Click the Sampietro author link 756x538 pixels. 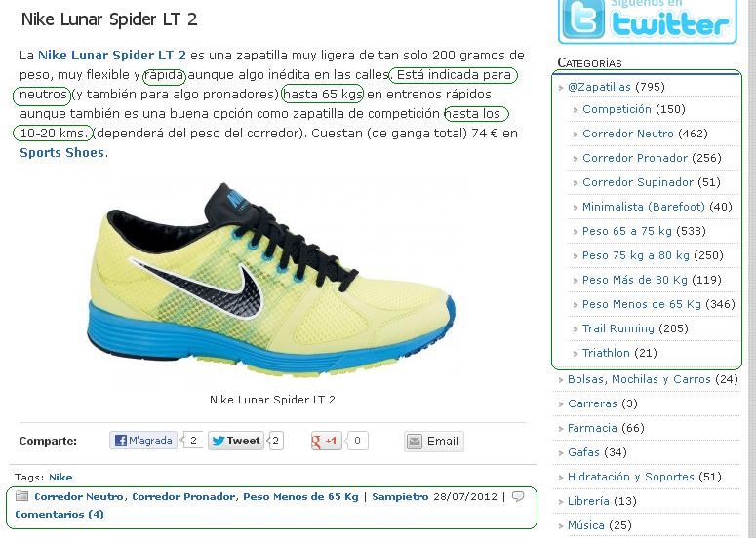400,497
